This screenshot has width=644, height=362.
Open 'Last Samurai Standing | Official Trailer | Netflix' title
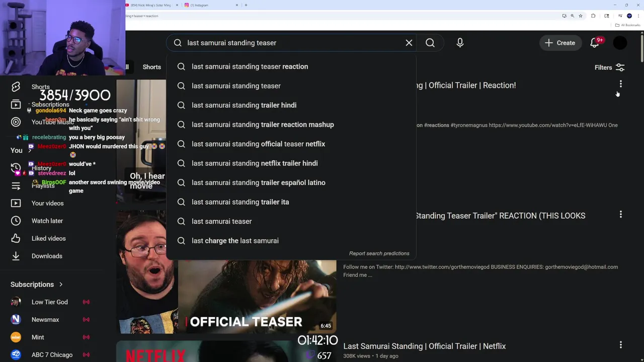(424, 346)
